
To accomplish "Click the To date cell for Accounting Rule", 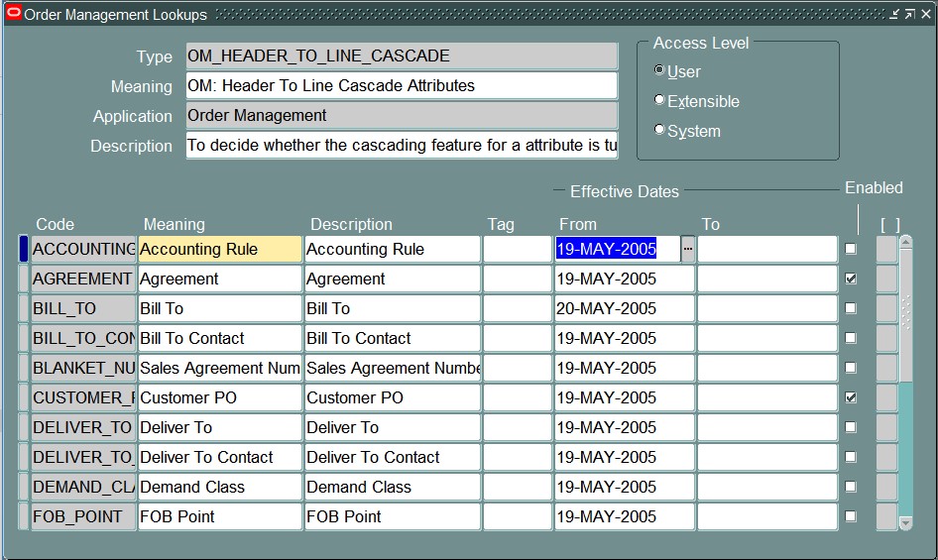I will (767, 249).
